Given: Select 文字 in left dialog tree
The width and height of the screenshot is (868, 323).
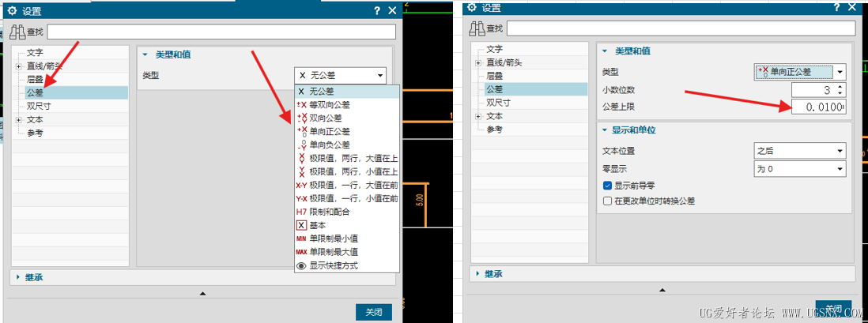Looking at the screenshot, I should 35,53.
